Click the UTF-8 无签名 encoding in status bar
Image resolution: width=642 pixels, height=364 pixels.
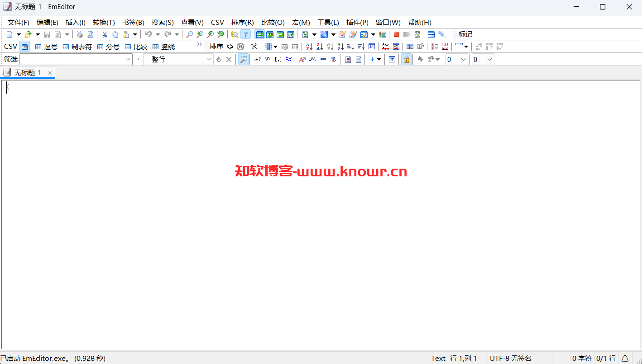pyautogui.click(x=511, y=358)
